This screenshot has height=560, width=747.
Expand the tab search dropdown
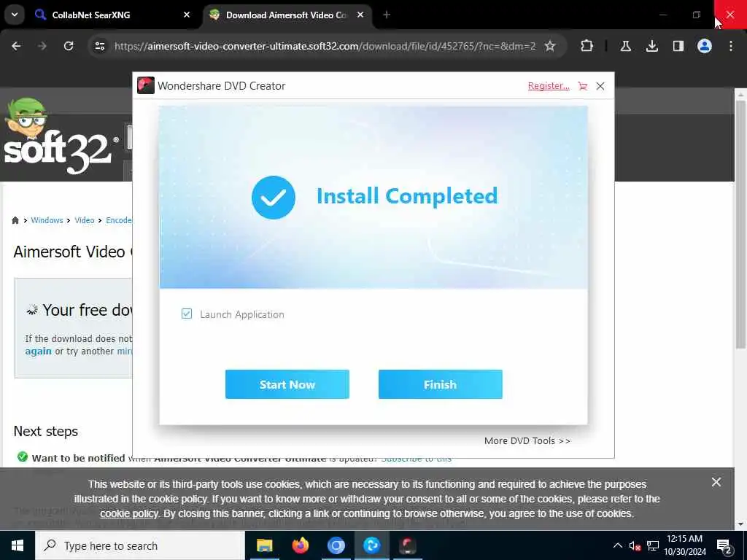[15, 15]
